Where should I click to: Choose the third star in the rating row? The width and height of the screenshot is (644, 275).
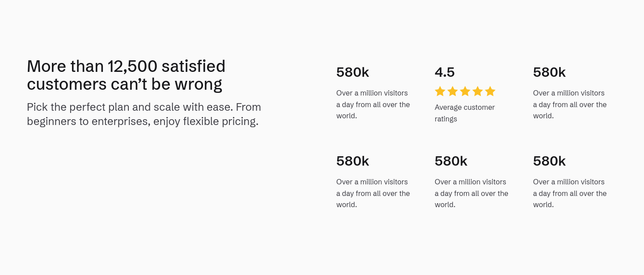(x=465, y=91)
